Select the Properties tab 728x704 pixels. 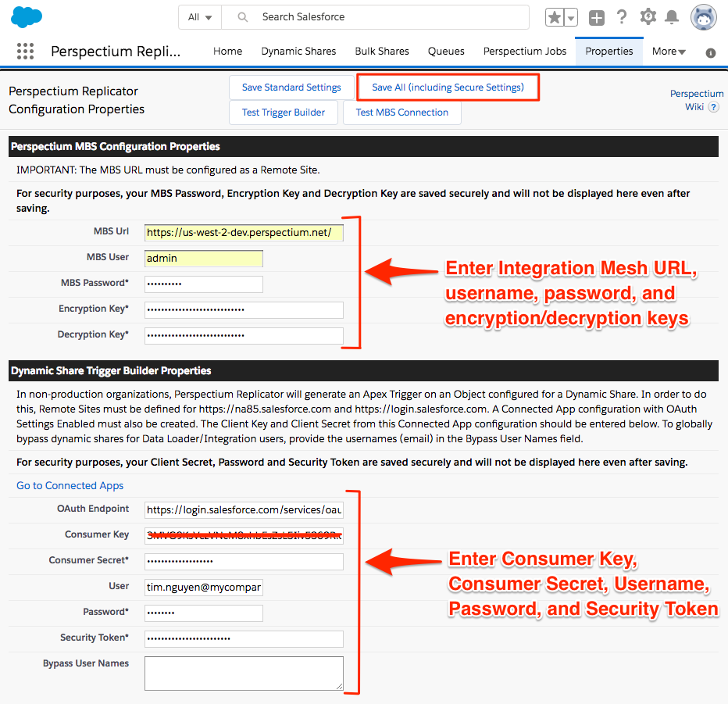pos(609,51)
